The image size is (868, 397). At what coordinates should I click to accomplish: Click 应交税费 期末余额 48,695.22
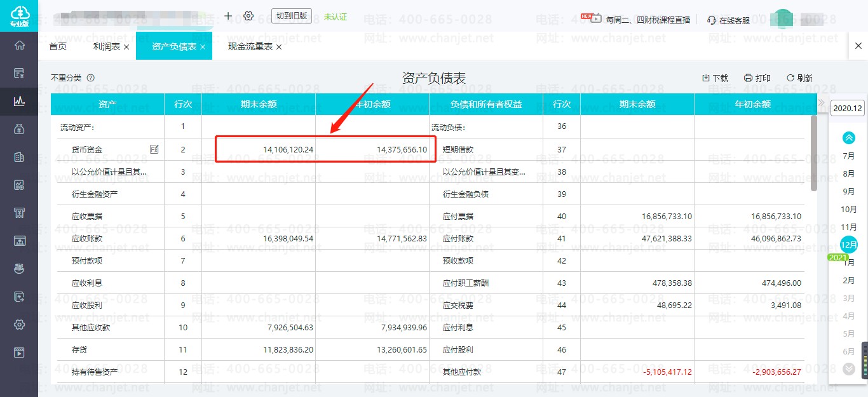(675, 305)
